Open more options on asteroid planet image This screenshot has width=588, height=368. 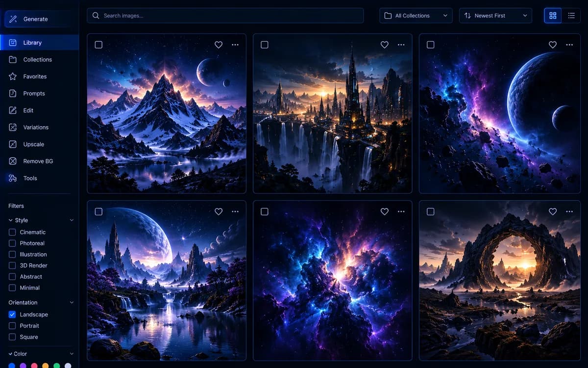[x=569, y=45]
